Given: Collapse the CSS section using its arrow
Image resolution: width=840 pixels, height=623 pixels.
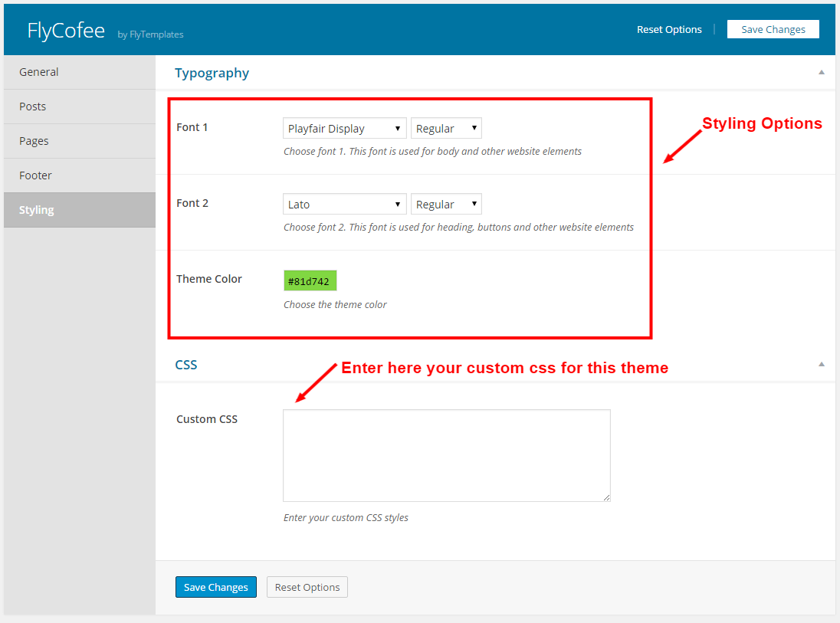Looking at the screenshot, I should coord(821,365).
